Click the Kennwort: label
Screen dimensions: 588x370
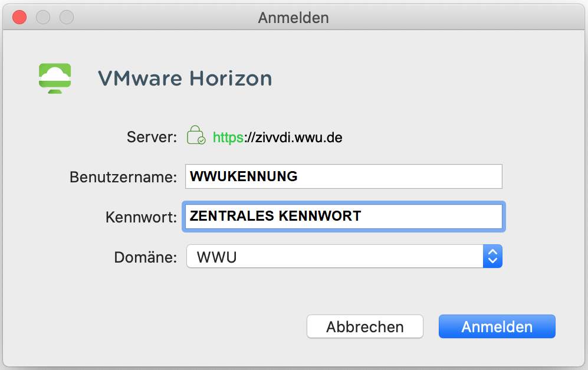pos(141,217)
